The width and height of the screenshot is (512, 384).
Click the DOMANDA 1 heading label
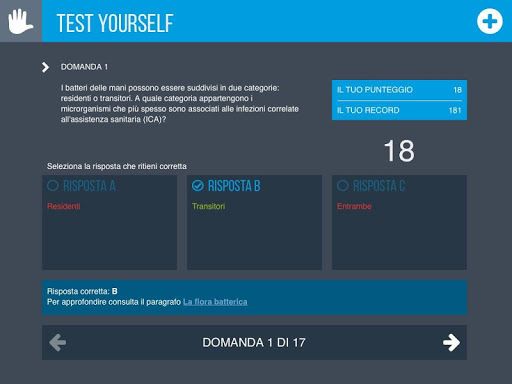pos(84,67)
